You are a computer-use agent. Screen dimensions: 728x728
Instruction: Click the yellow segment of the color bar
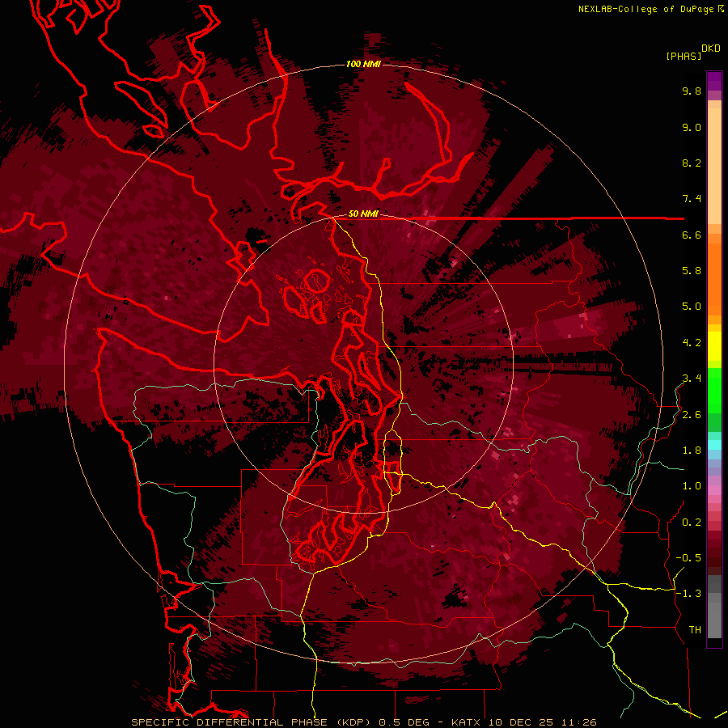click(714, 346)
